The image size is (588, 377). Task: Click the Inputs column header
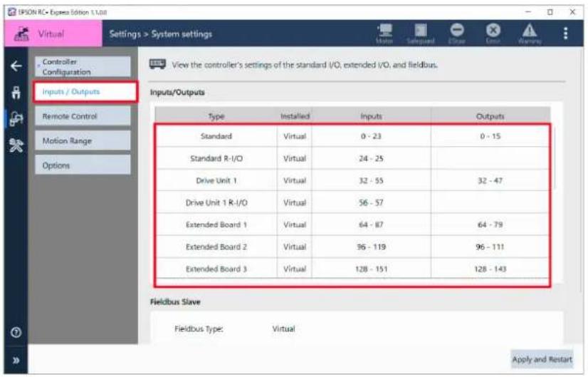click(x=371, y=116)
